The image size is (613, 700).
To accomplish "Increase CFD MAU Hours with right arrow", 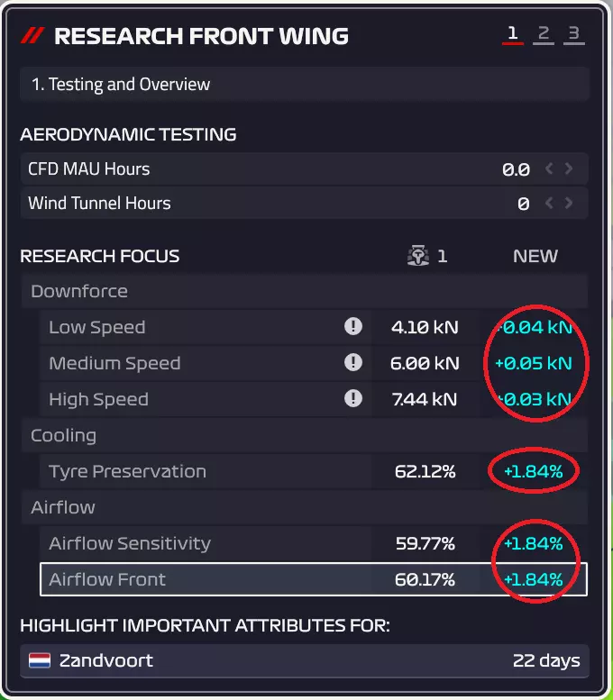I will coord(569,168).
